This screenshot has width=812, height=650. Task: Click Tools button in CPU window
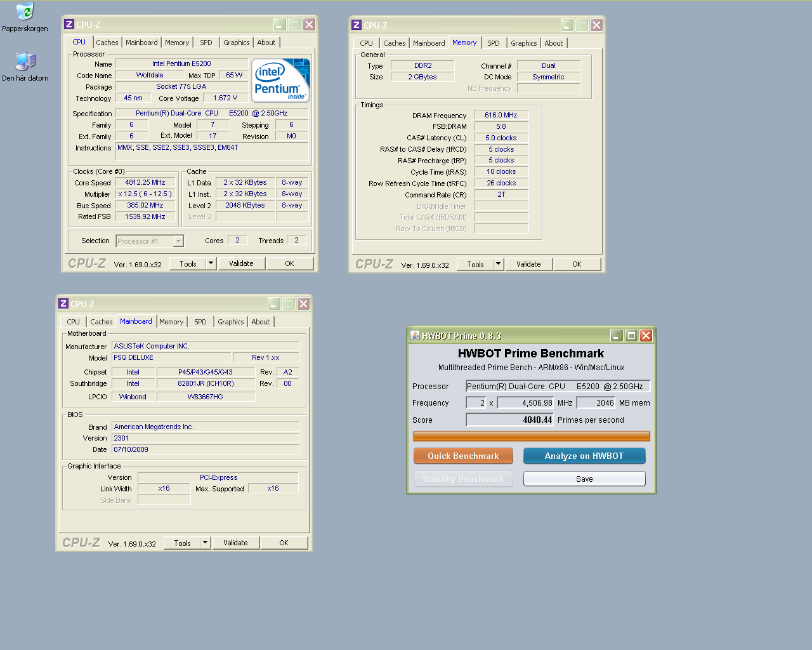pyautogui.click(x=188, y=263)
